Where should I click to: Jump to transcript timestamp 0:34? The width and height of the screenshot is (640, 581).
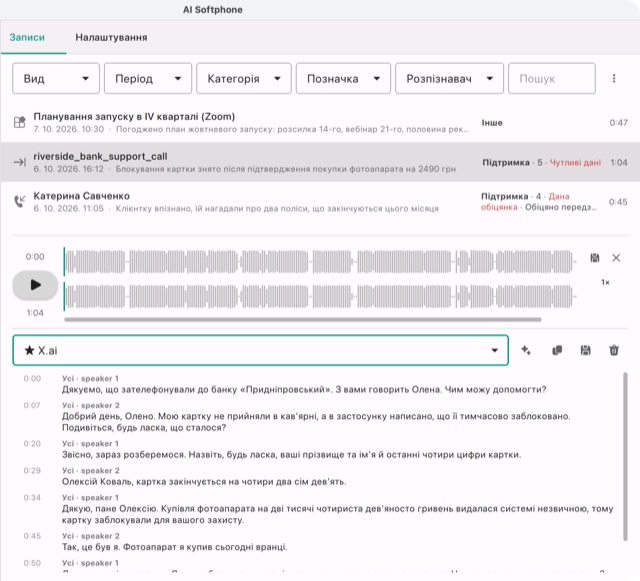[x=32, y=497]
